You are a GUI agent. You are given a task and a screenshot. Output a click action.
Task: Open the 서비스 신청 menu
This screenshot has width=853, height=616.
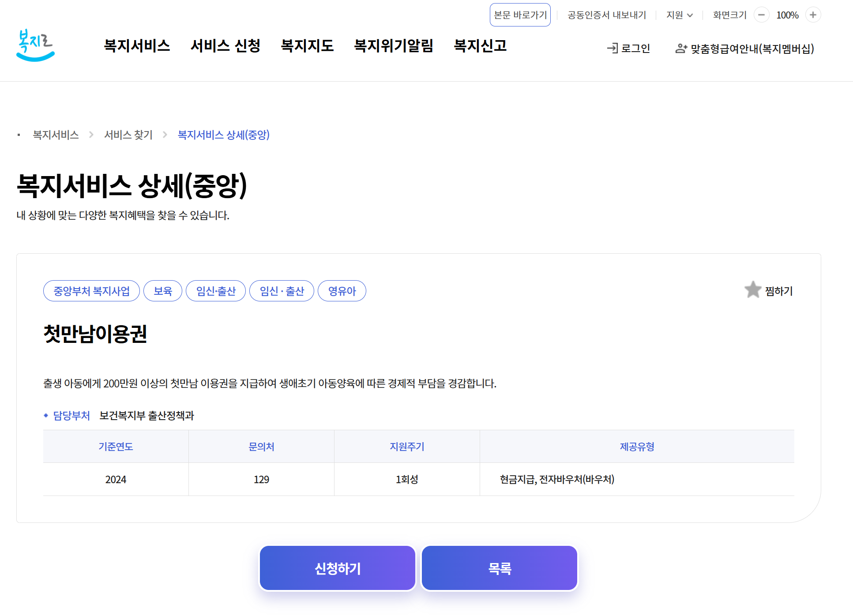(x=225, y=46)
